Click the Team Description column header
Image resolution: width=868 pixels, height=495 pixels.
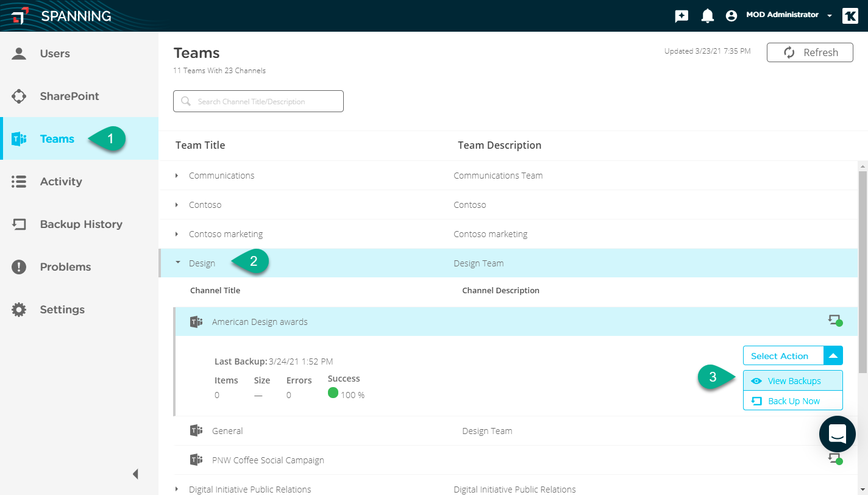[x=500, y=145]
